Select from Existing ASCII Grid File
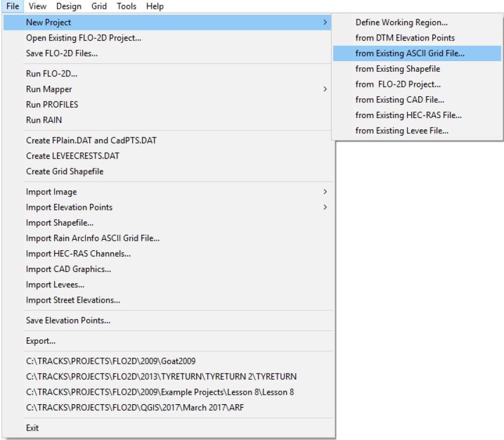 tap(409, 53)
